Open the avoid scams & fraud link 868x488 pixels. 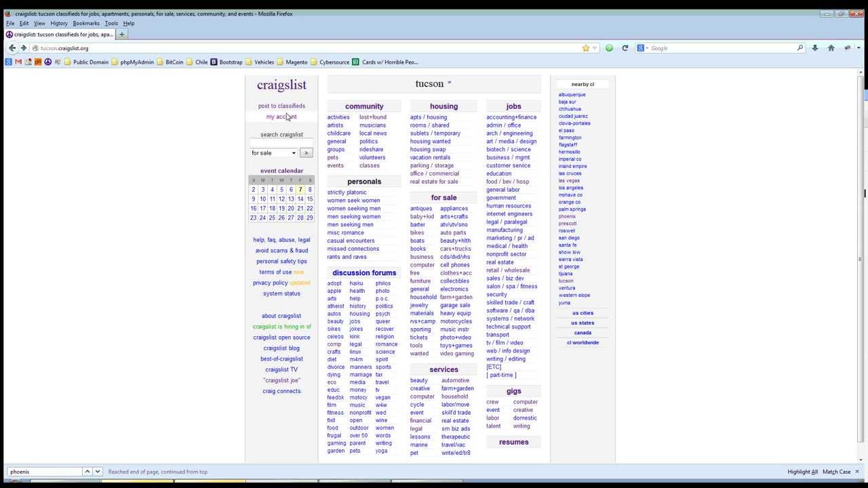point(281,251)
